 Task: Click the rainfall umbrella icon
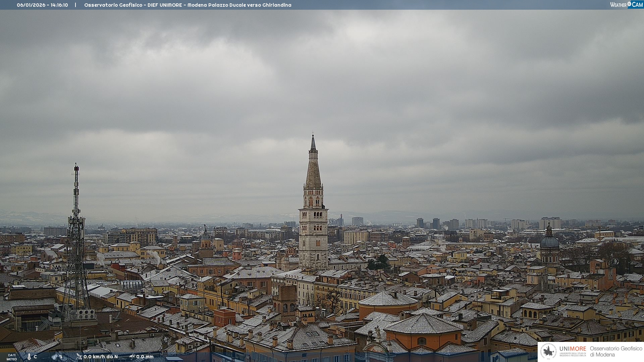point(132,357)
